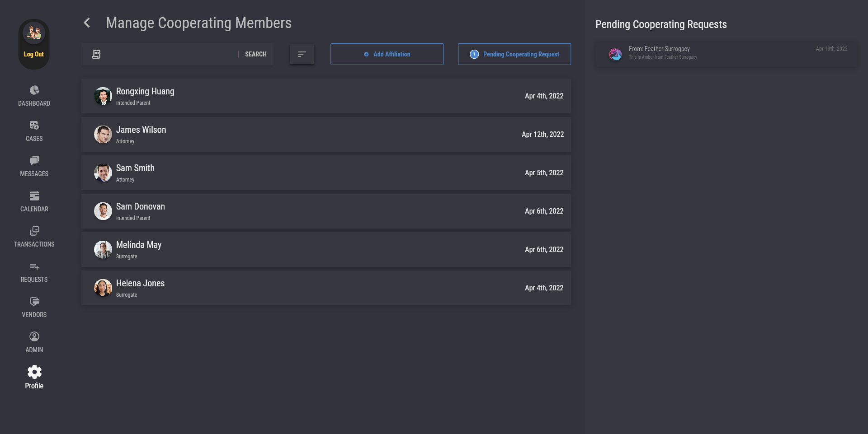The image size is (868, 434).
Task: Click the Dashboard pie chart icon
Action: coord(34,90)
